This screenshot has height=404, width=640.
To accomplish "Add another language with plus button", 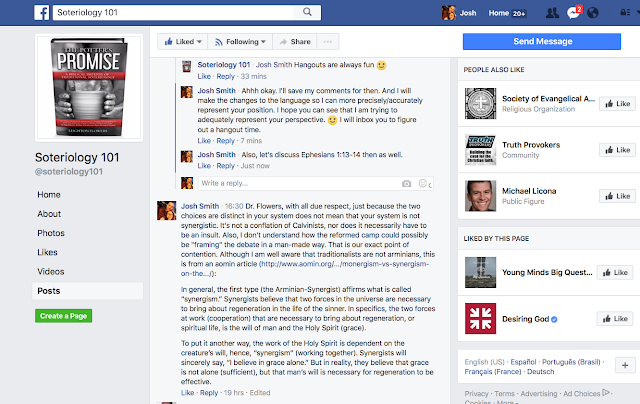I will [x=625, y=365].
